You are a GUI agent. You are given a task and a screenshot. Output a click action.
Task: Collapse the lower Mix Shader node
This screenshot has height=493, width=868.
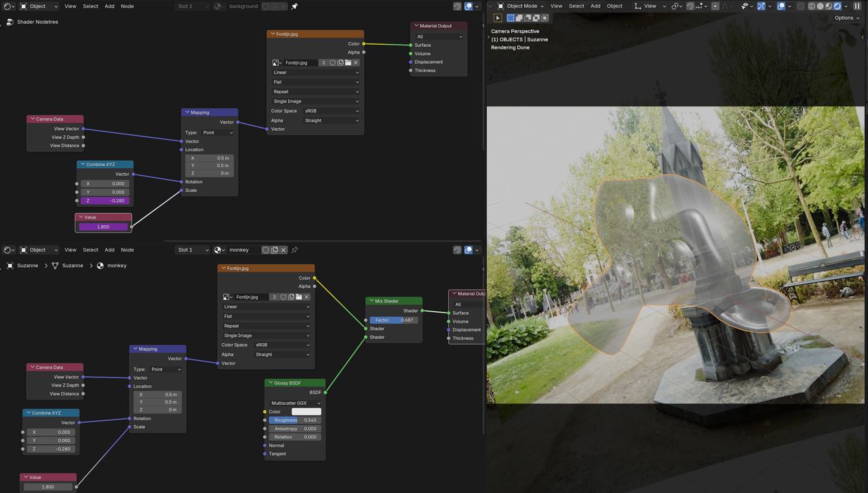[370, 301]
